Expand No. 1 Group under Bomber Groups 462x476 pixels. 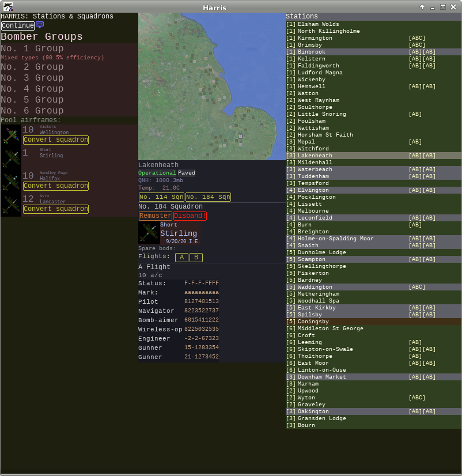(32, 49)
